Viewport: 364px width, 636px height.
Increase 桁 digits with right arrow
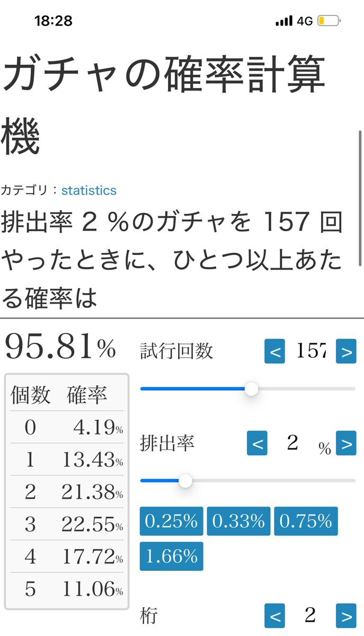click(346, 616)
